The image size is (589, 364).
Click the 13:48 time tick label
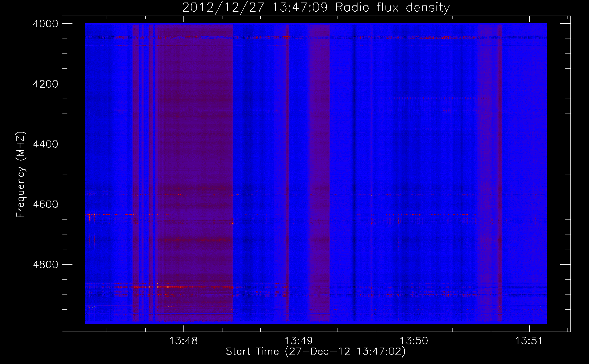(183, 341)
